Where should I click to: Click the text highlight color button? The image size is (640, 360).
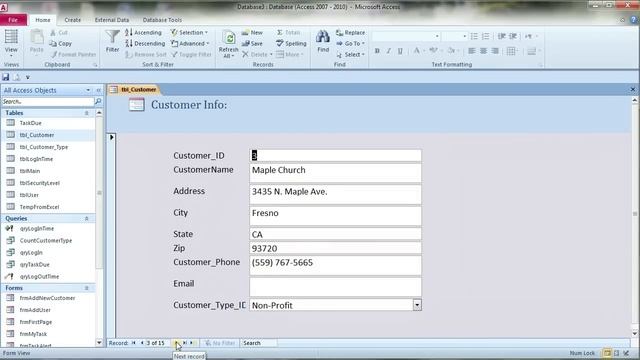tap(433, 51)
